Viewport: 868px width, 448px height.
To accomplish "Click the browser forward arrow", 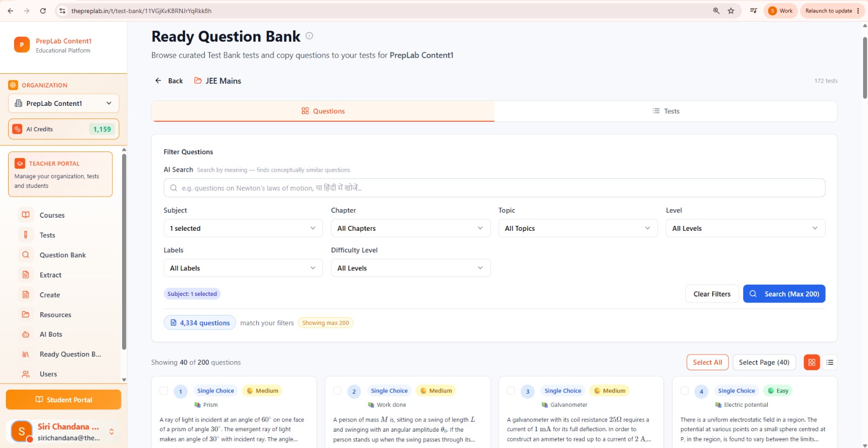I will (27, 11).
